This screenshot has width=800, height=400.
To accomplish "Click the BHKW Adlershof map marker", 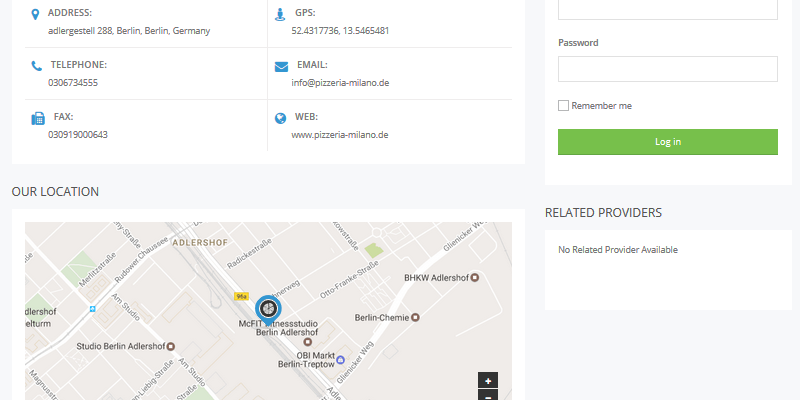I will (x=475, y=277).
